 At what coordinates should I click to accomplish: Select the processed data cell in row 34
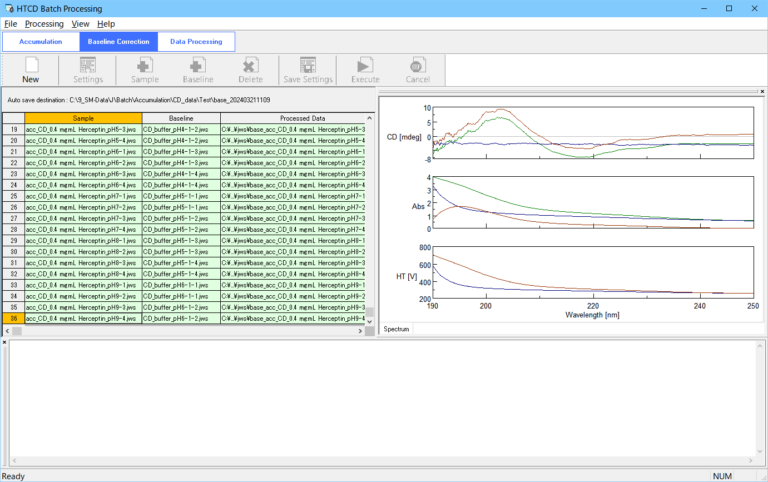tap(293, 296)
